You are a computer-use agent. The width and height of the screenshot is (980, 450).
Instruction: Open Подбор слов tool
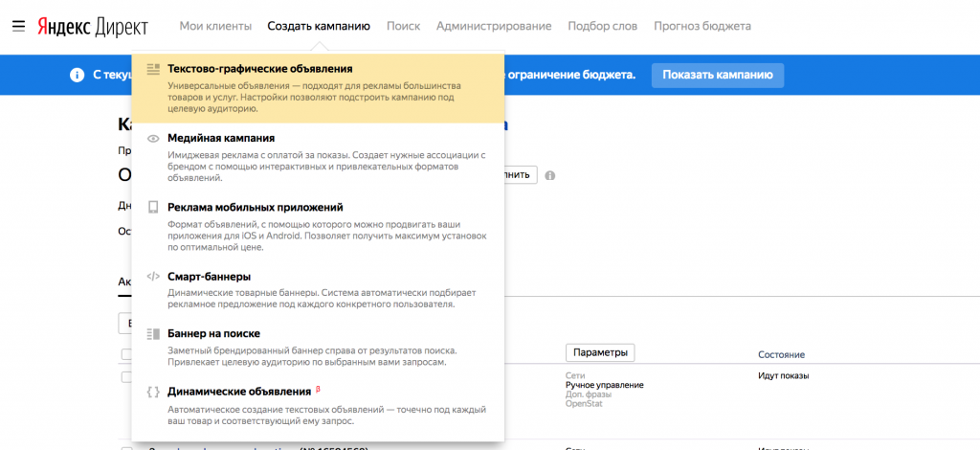[603, 26]
